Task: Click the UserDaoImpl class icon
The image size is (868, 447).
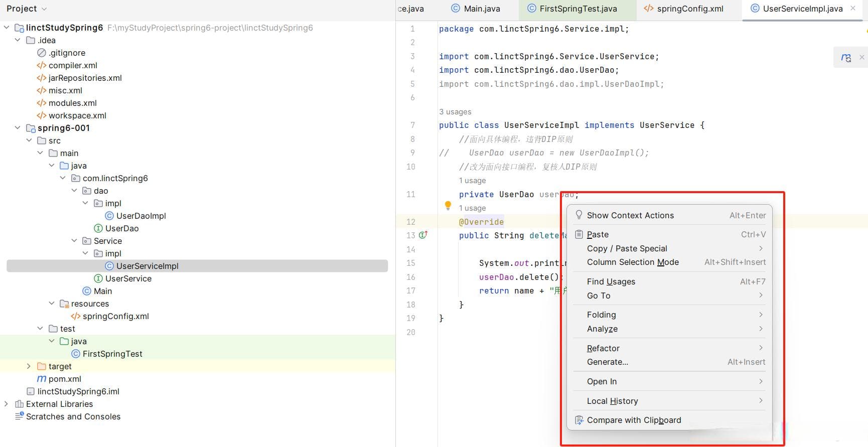Action: coord(109,216)
